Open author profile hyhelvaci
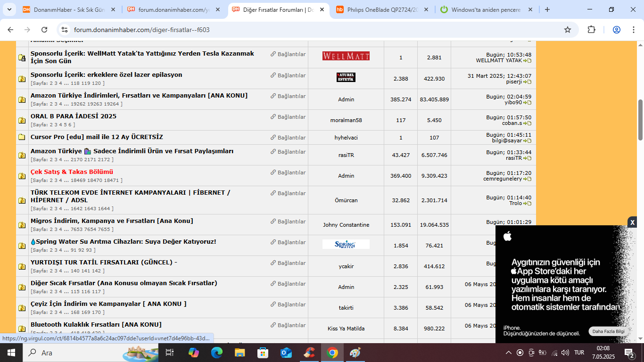 [x=346, y=138]
